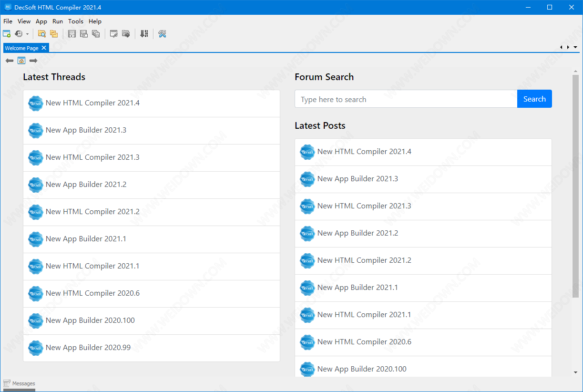Screen dimensions: 583x392
Task: Click the home page icon
Action: [21, 61]
